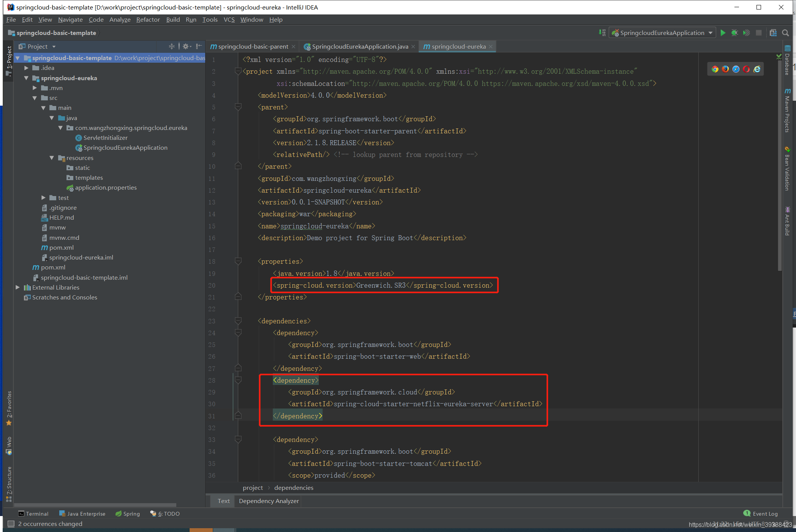
Task: Click the Build project arrow icon
Action: point(602,33)
